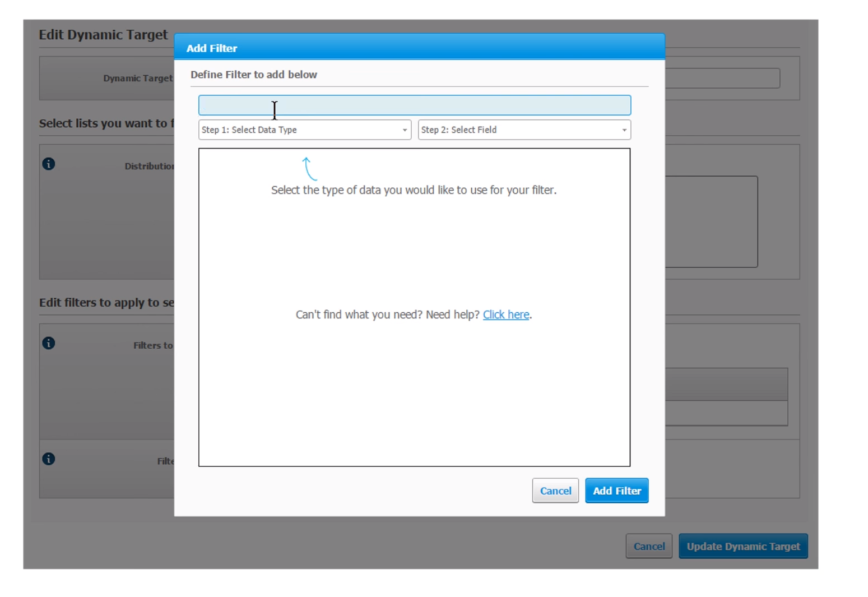Screen dimensions: 868x597
Task: Click the page-level Cancel button
Action: [x=648, y=546]
